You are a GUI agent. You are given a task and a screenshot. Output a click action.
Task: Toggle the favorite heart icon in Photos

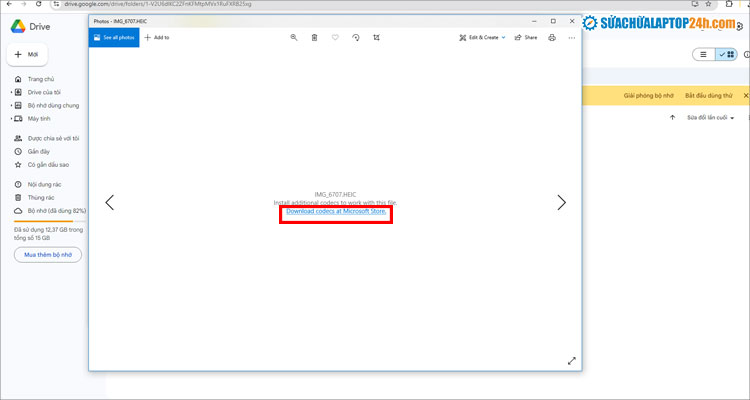tap(335, 37)
